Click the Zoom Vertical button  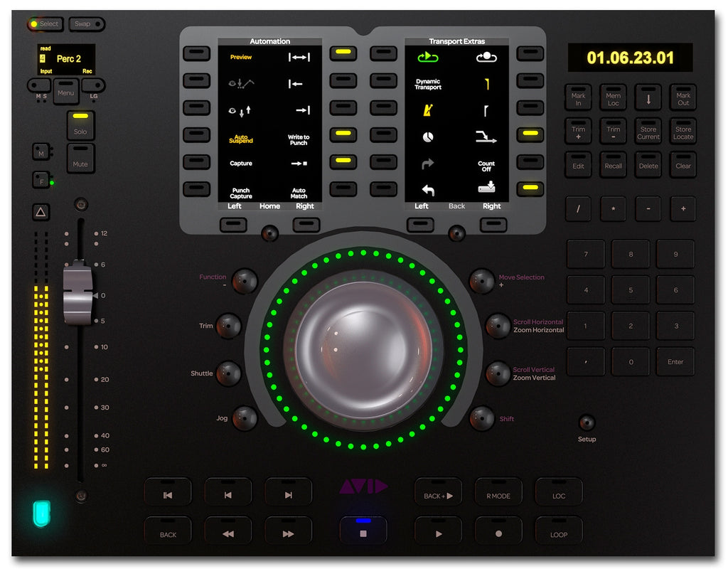coord(498,373)
